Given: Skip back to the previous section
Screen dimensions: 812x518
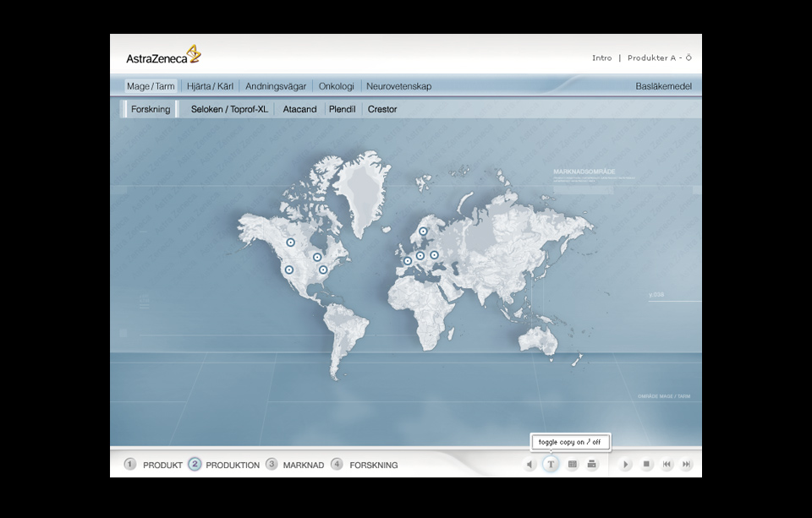Looking at the screenshot, I should coord(667,464).
